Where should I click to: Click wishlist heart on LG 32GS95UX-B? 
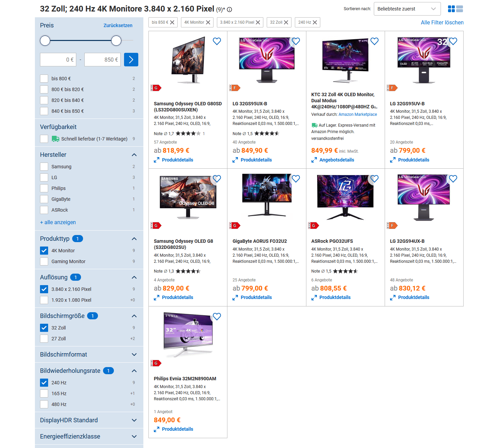[x=296, y=41]
